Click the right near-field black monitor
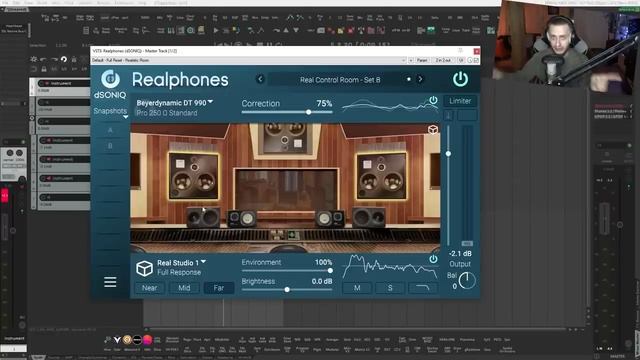Viewport: 640px width, 360px height. point(369,217)
